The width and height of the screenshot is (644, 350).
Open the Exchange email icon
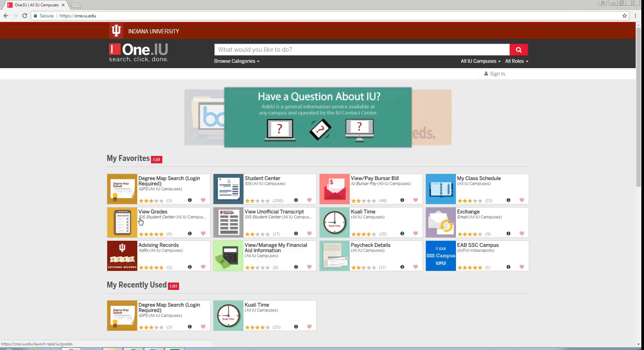pos(441,222)
